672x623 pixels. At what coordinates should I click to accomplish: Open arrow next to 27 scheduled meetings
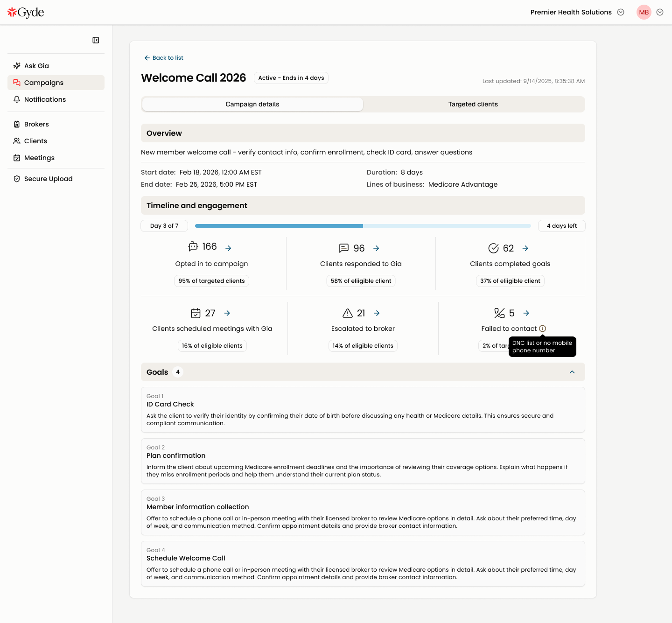coord(227,313)
